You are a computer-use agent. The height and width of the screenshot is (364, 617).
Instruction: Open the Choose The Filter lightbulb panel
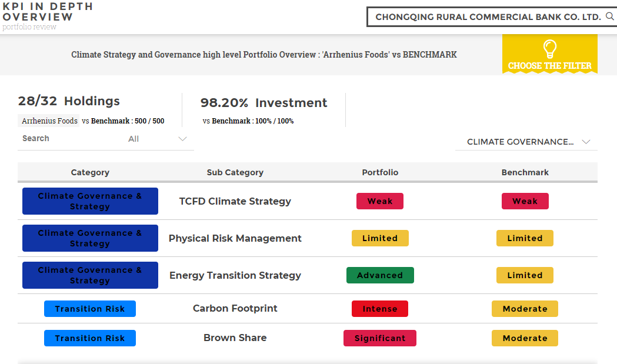click(549, 54)
